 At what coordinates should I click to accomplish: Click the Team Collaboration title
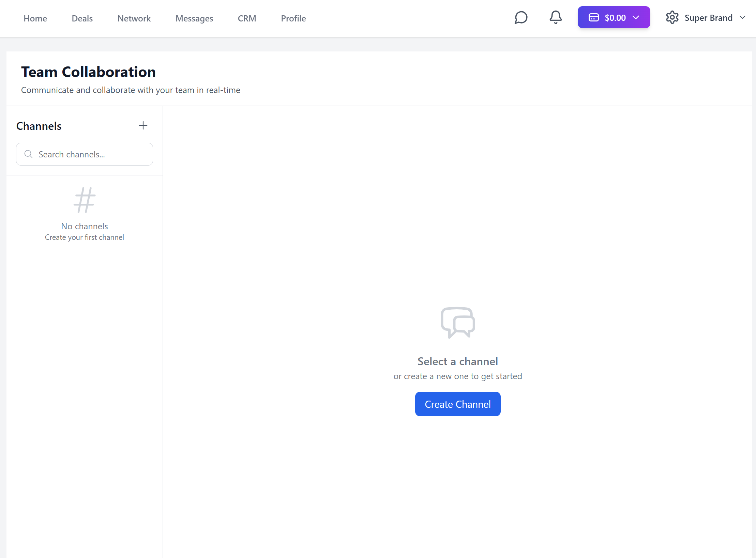click(x=88, y=72)
